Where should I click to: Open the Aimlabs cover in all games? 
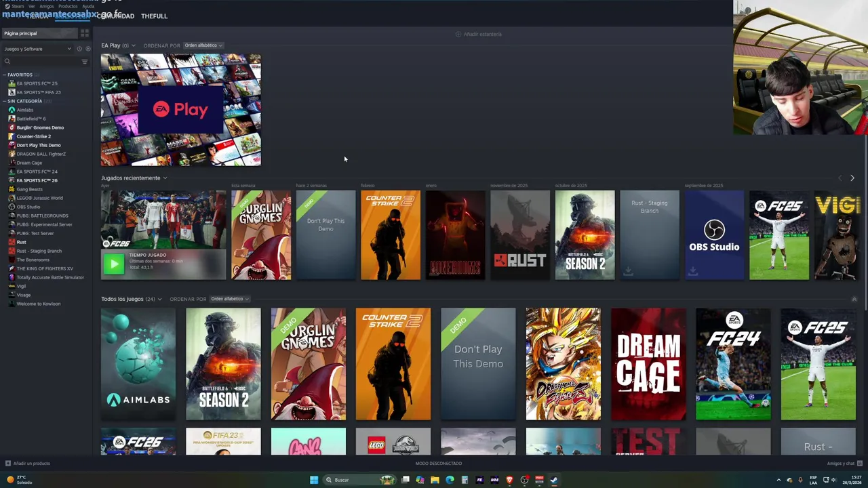tap(138, 364)
